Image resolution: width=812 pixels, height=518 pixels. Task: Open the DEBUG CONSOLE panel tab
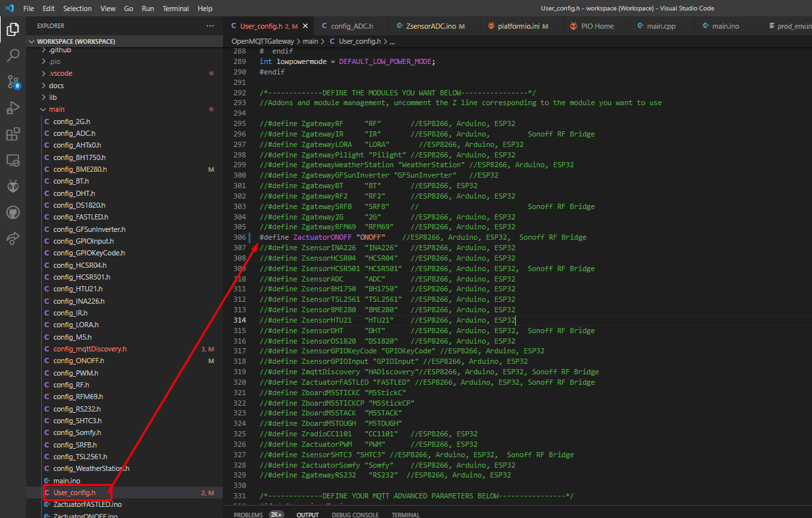[x=355, y=515]
